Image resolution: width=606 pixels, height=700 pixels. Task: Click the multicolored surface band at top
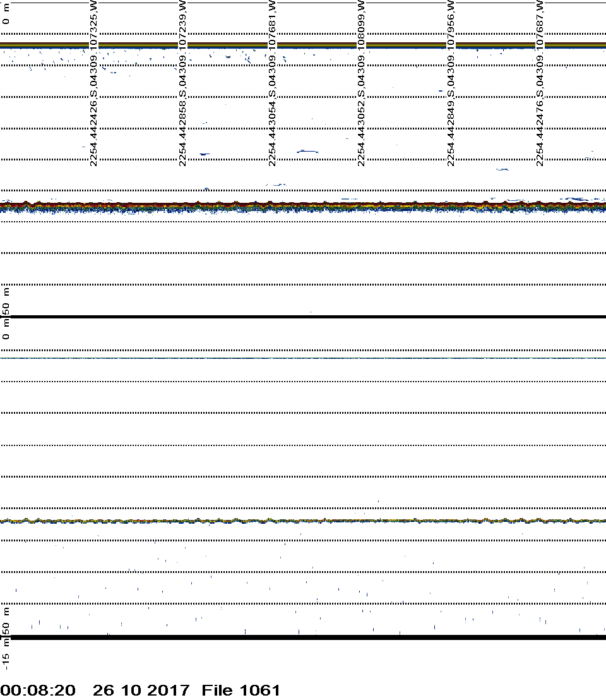point(303,45)
